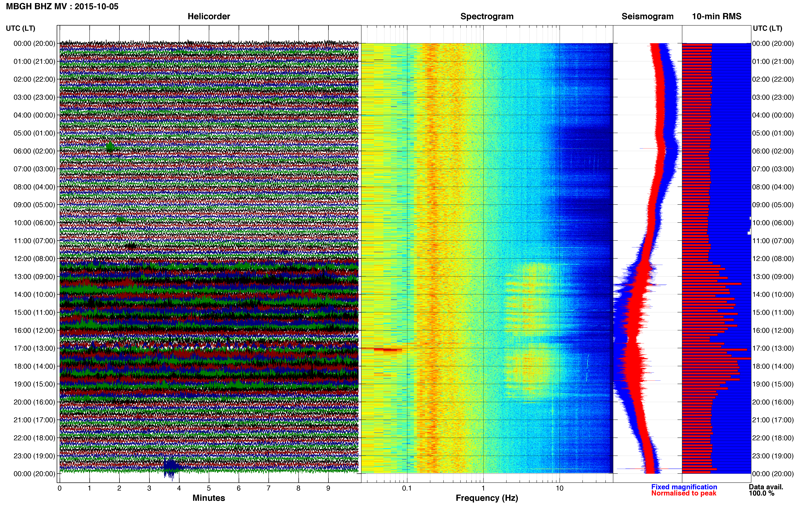Image resolution: width=812 pixels, height=508 pixels.
Task: Click left time label 10:00 (06:00)
Action: 34,223
